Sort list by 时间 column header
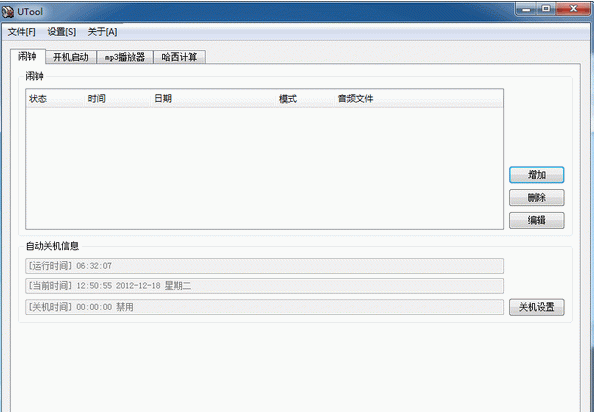The height and width of the screenshot is (412, 594). coord(117,99)
